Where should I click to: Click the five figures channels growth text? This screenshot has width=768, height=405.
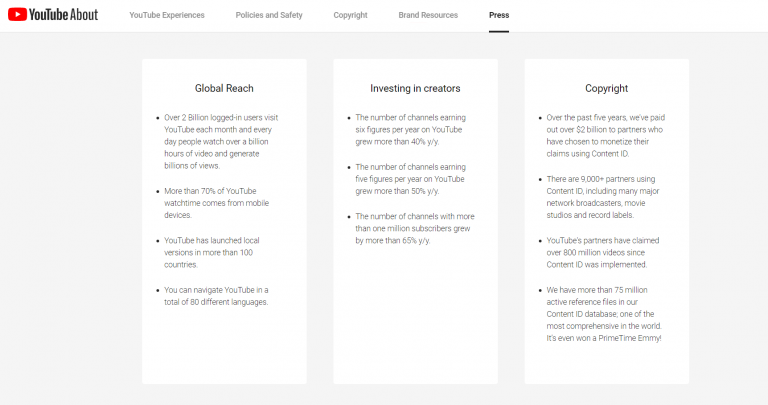[x=410, y=180]
